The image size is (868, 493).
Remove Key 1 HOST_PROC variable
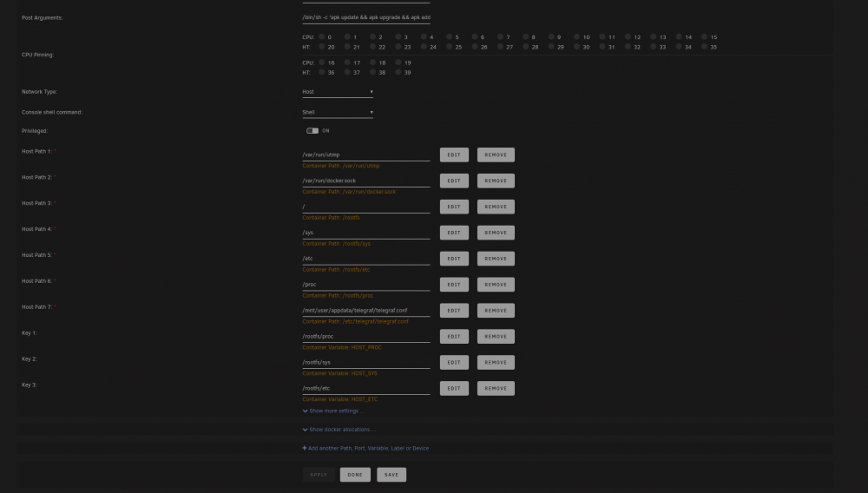click(496, 337)
